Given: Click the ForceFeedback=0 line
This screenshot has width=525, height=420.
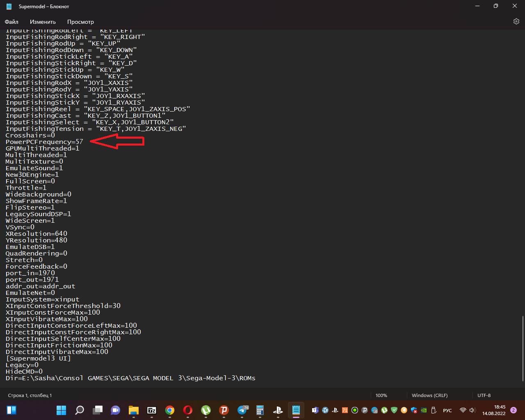Looking at the screenshot, I should pos(36,267).
